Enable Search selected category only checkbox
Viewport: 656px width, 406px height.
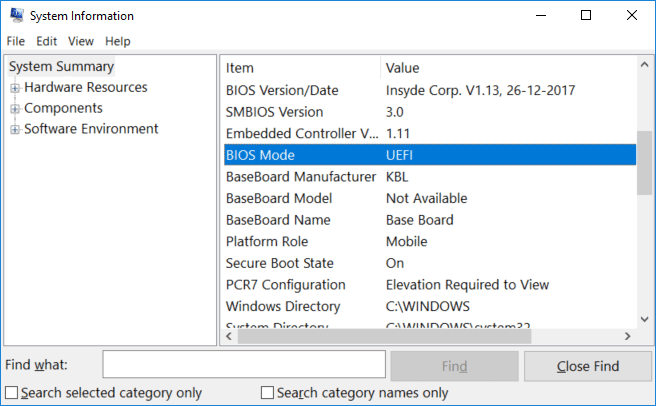coord(11,393)
